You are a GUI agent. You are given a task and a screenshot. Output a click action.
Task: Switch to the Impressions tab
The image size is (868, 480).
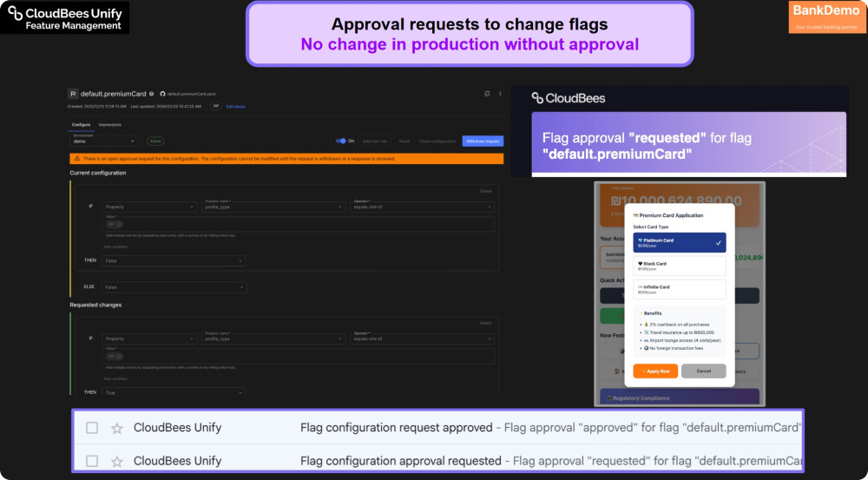click(x=109, y=125)
